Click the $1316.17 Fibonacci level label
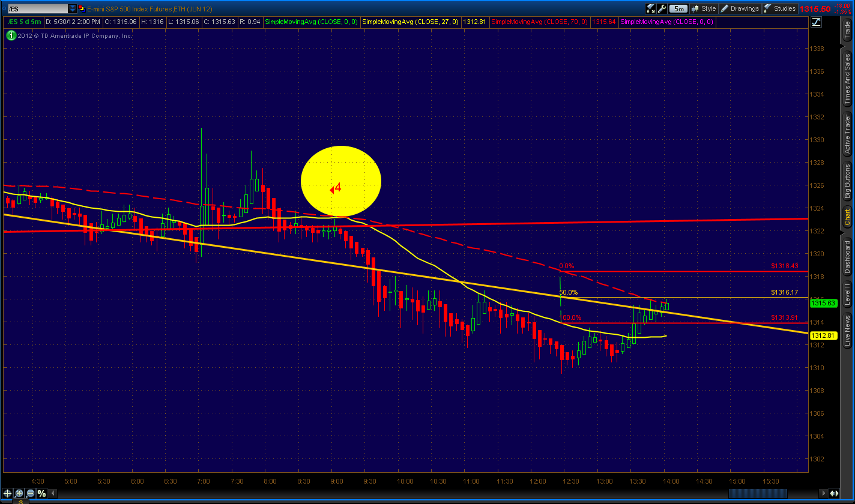The image size is (855, 504). (785, 292)
